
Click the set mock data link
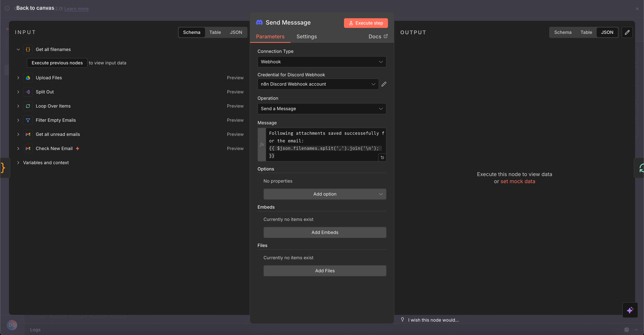click(x=518, y=181)
